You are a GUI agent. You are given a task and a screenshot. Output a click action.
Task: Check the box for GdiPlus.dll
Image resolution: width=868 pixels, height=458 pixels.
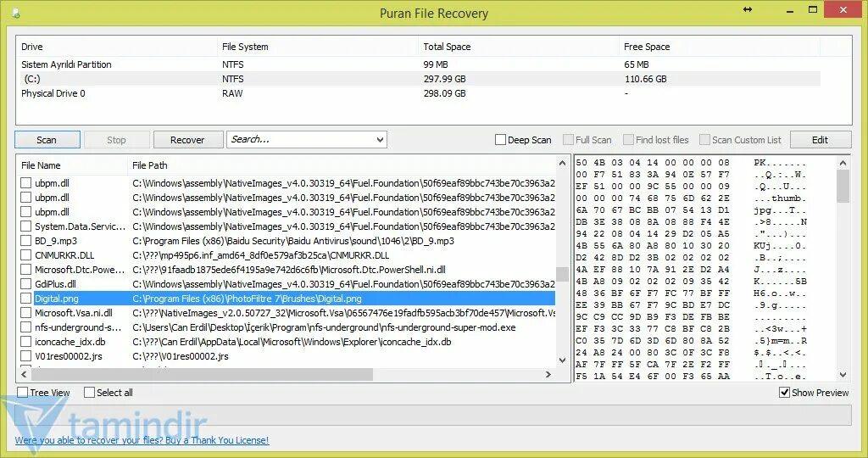(x=26, y=283)
